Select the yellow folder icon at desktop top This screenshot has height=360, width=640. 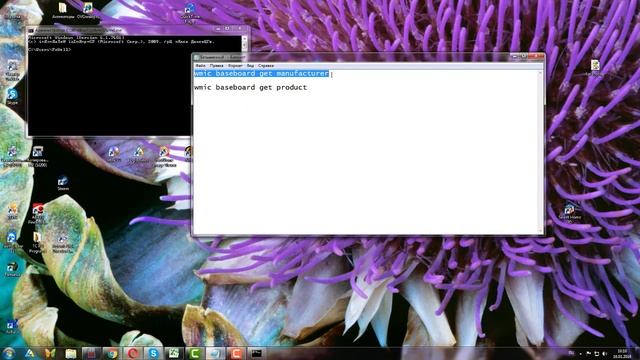click(x=63, y=11)
